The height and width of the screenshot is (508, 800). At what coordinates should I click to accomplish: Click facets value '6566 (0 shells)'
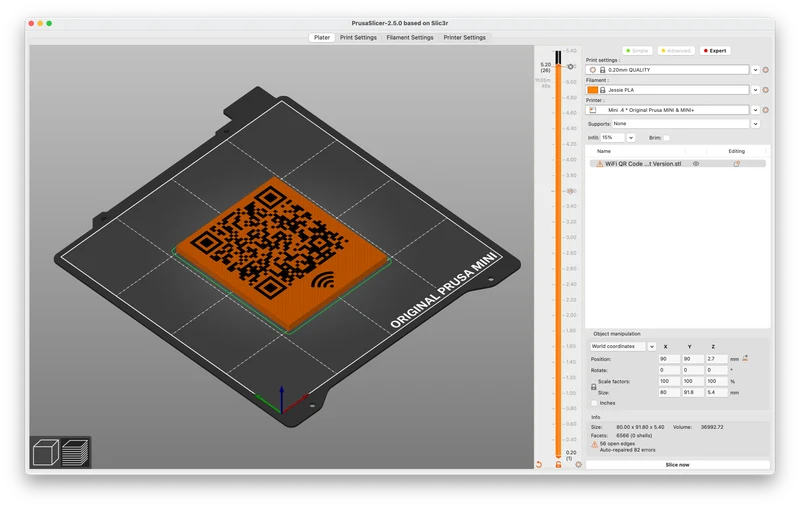[634, 436]
